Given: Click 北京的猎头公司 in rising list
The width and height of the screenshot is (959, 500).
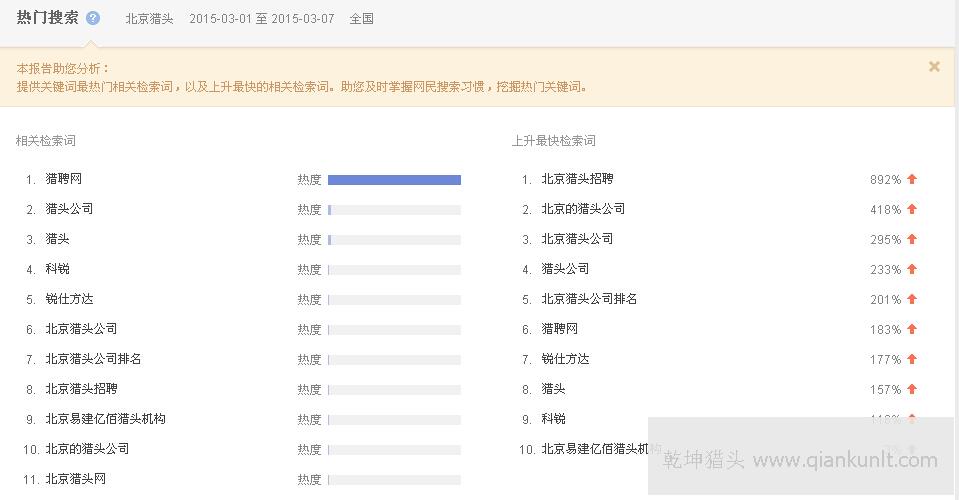Looking at the screenshot, I should point(583,209).
